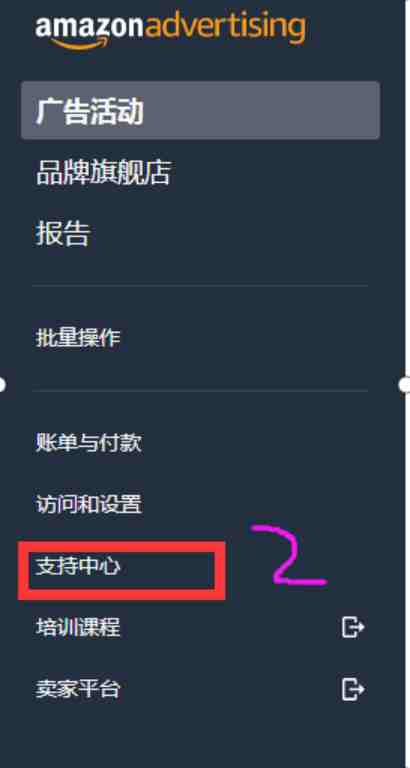Click the orange 'advertising' word in logo
410x768 pixels.
(x=225, y=27)
